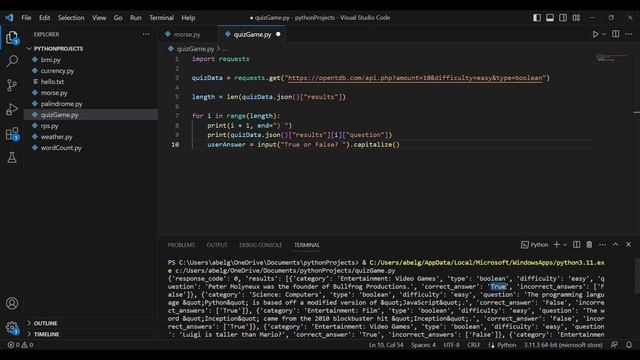Screen dimensions: 640x360
Task: Click Ln 10, Col 54 cursor position
Action: [386, 345]
